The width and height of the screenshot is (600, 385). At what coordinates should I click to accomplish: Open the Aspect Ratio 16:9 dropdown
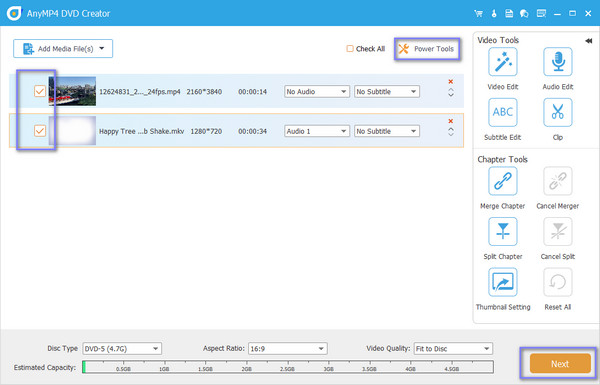pyautogui.click(x=287, y=349)
